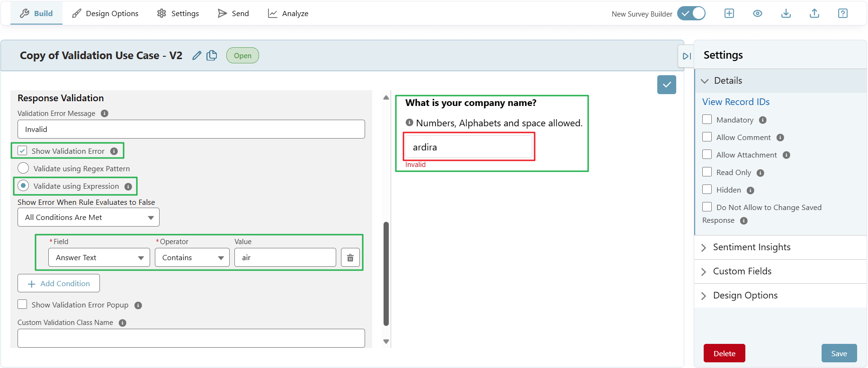868x368 pixels.
Task: Click info icon beside Do Not Allow Response
Action: click(744, 221)
